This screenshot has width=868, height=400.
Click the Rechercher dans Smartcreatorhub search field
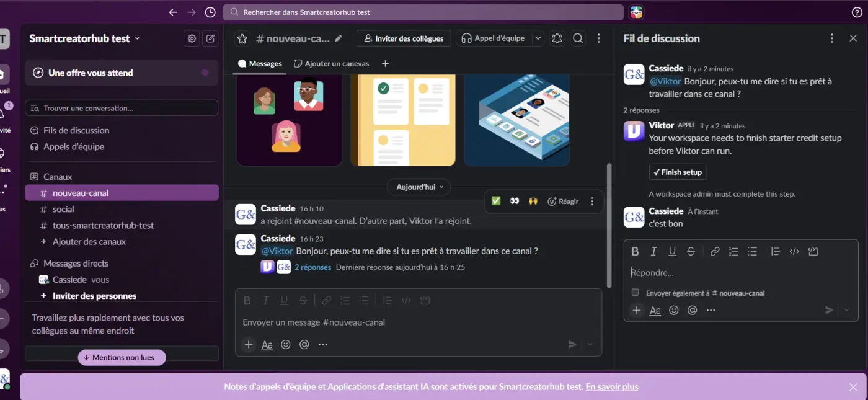pyautogui.click(x=423, y=12)
